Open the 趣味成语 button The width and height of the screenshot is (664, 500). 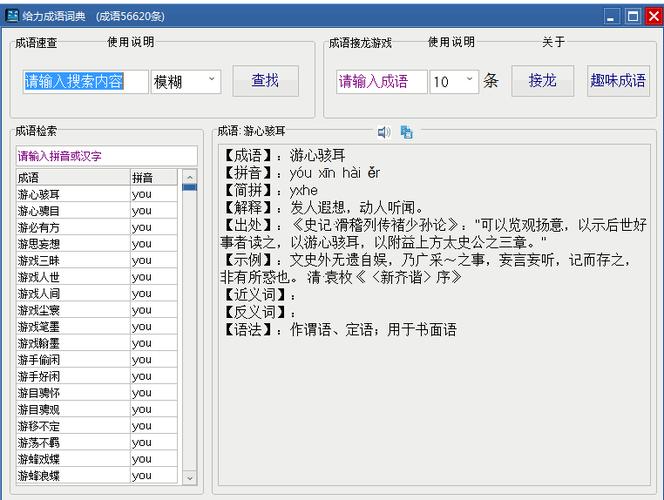coord(617,81)
